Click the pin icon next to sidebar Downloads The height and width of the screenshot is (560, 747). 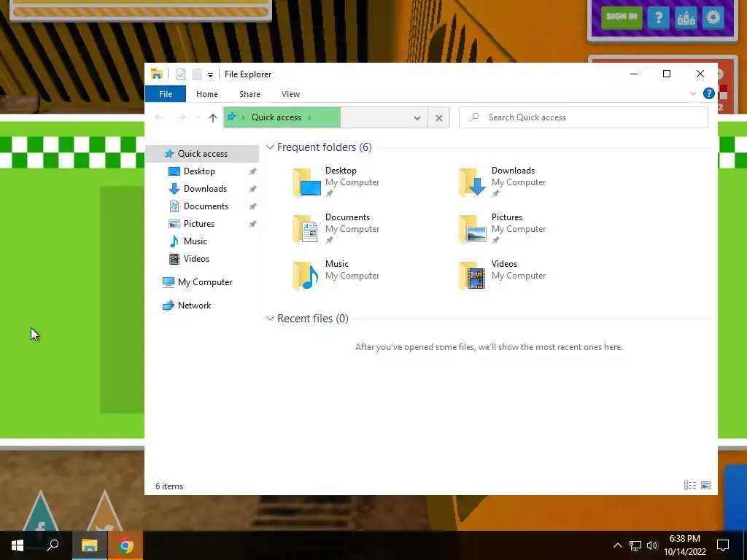pos(252,189)
